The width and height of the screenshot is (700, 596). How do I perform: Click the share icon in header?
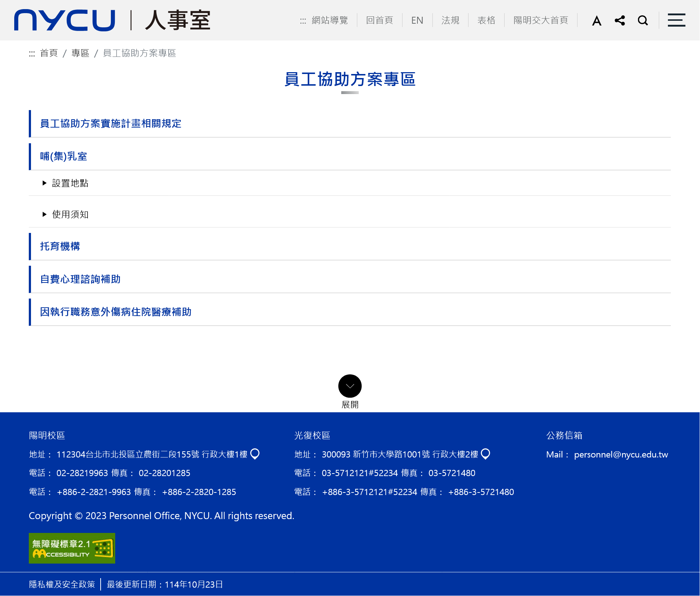coord(620,20)
